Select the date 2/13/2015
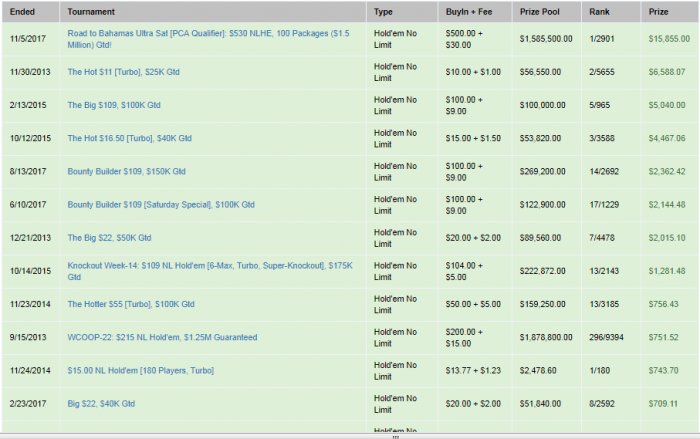This screenshot has width=700, height=439. pyautogui.click(x=28, y=105)
